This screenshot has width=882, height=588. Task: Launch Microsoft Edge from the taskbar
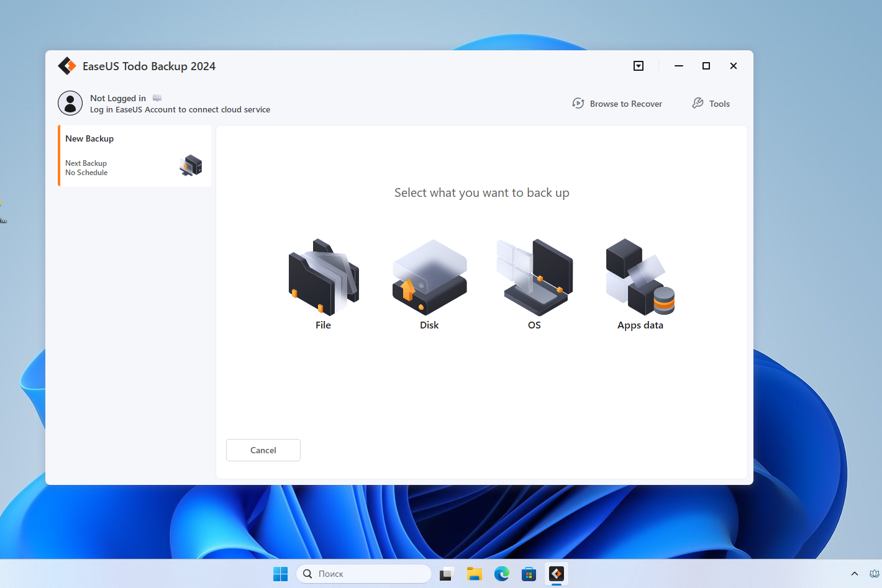click(x=502, y=574)
